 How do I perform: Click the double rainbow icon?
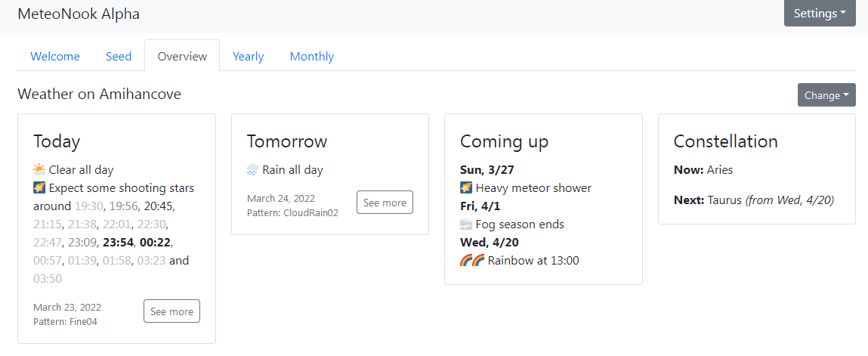[x=472, y=260]
